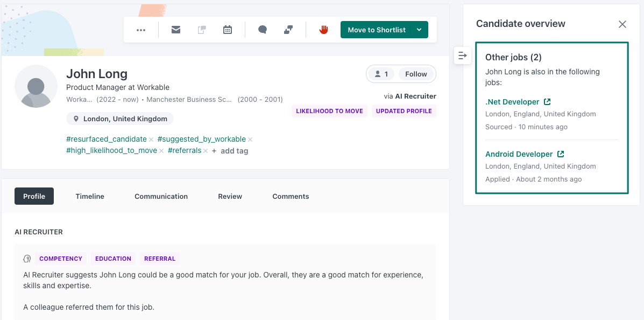Send email via the envelope icon
The height and width of the screenshot is (320, 644).
tap(176, 30)
